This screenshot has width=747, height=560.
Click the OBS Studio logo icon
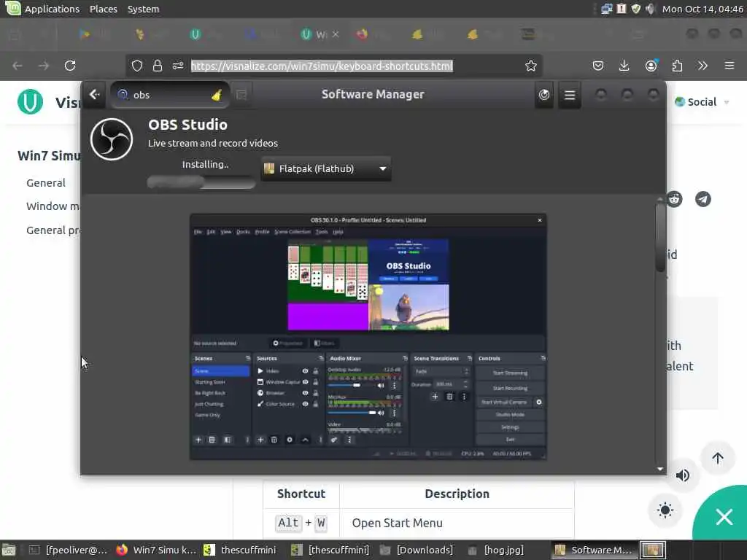tap(112, 139)
